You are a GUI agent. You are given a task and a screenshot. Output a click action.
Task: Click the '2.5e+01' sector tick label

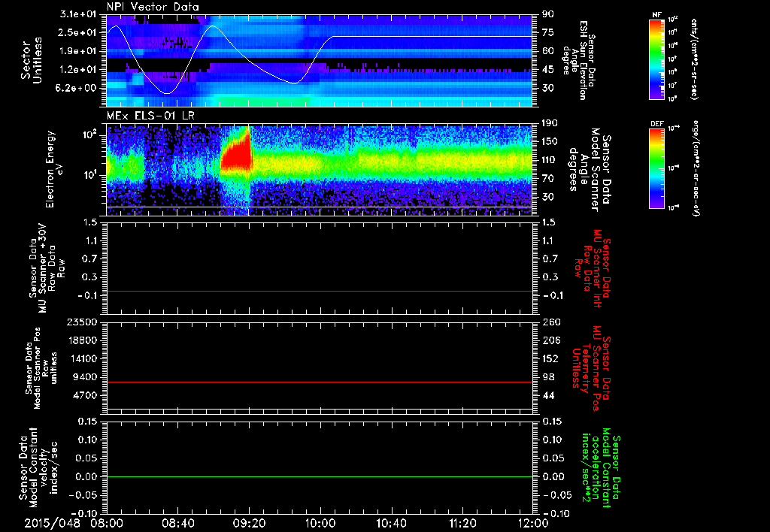78,32
